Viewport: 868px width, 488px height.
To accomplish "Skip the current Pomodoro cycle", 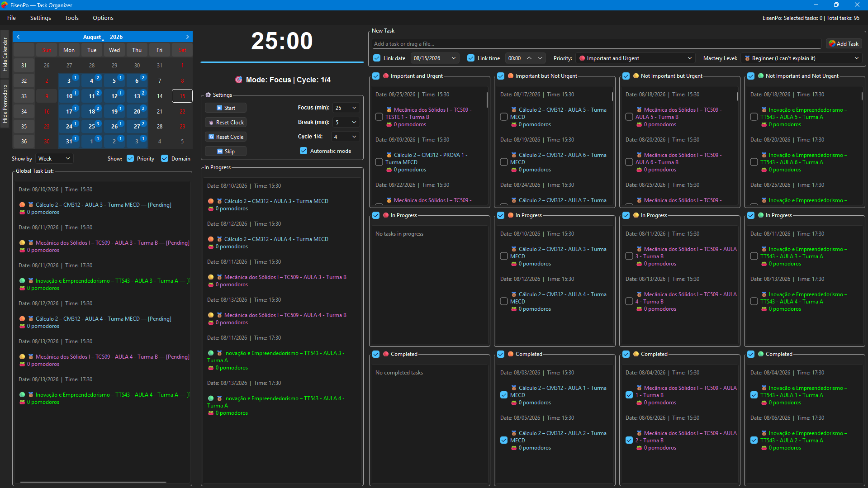I will (226, 152).
